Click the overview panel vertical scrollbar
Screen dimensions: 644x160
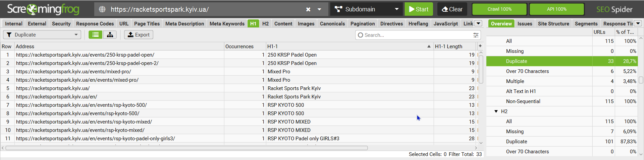click(641, 80)
